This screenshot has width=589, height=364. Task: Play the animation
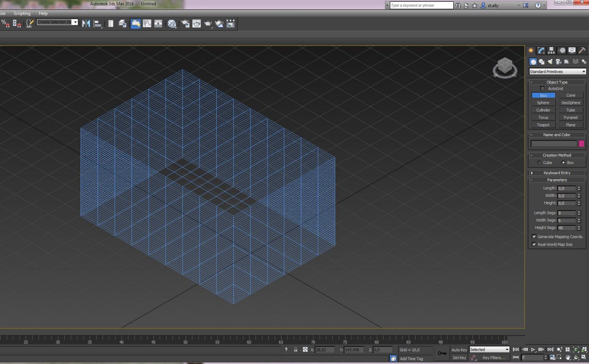tap(533, 350)
